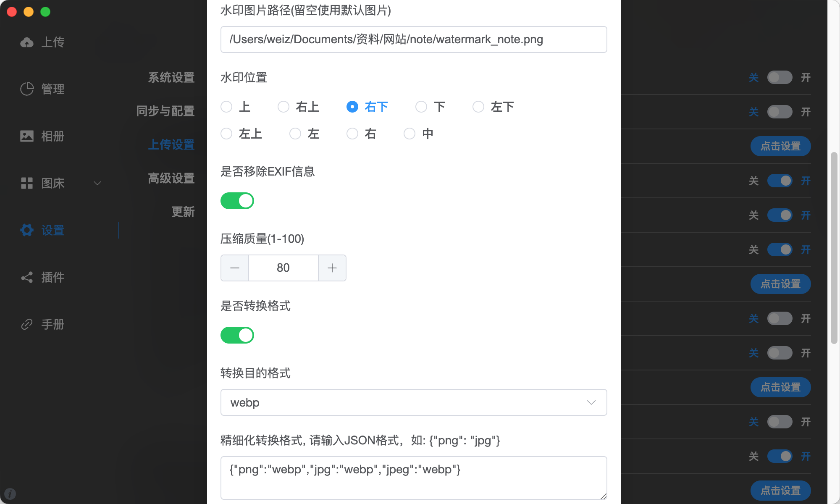Screen dimensions: 840x504
Task: Click the first 点击设置 button
Action: [x=780, y=146]
